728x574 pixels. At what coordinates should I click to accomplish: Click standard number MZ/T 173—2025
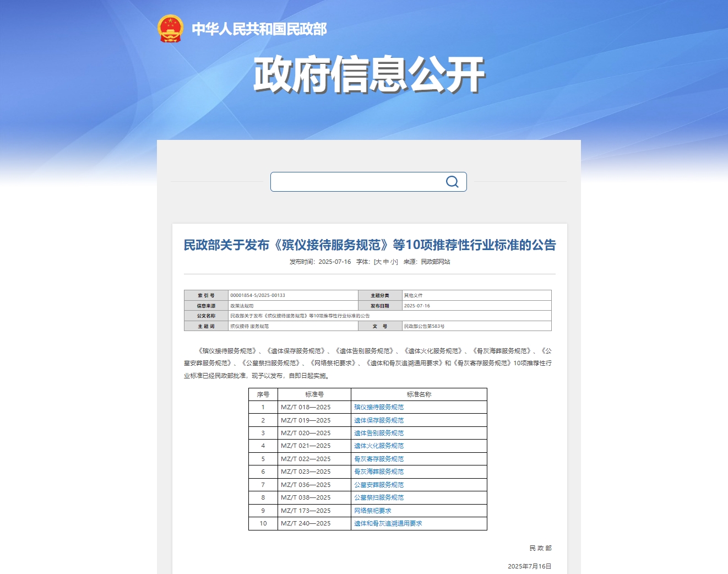point(306,511)
